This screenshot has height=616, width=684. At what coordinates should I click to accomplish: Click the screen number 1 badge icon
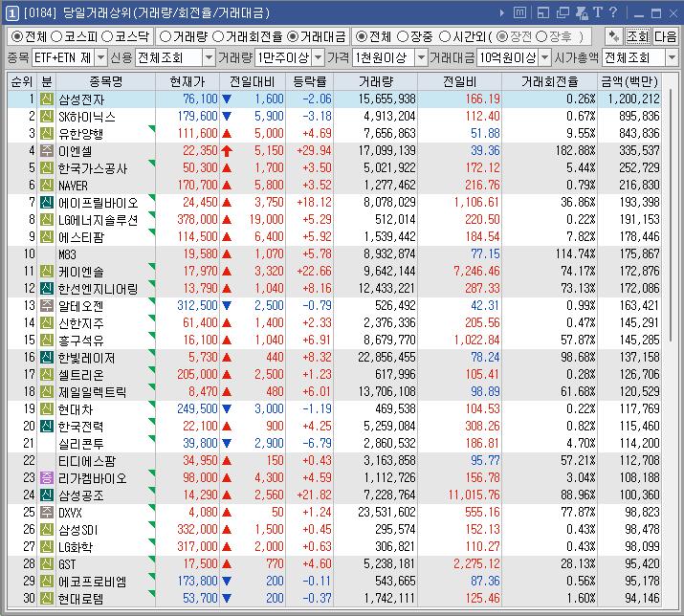pyautogui.click(x=11, y=13)
